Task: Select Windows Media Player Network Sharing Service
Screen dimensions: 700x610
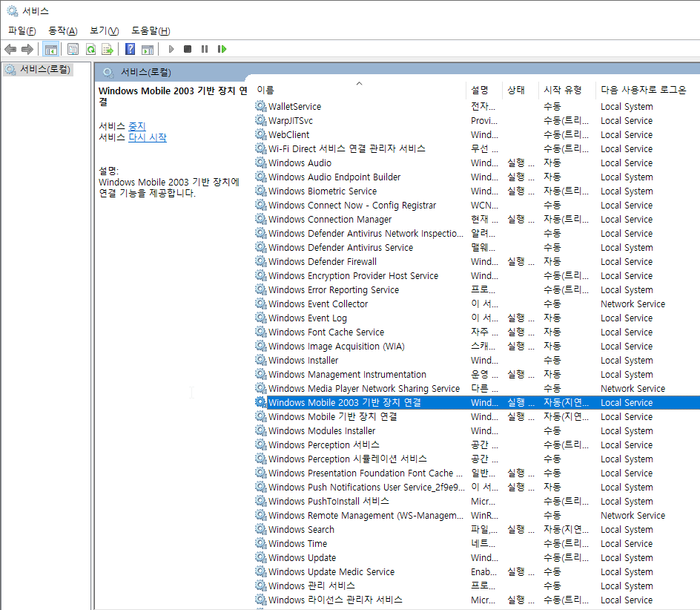Action: 364,388
